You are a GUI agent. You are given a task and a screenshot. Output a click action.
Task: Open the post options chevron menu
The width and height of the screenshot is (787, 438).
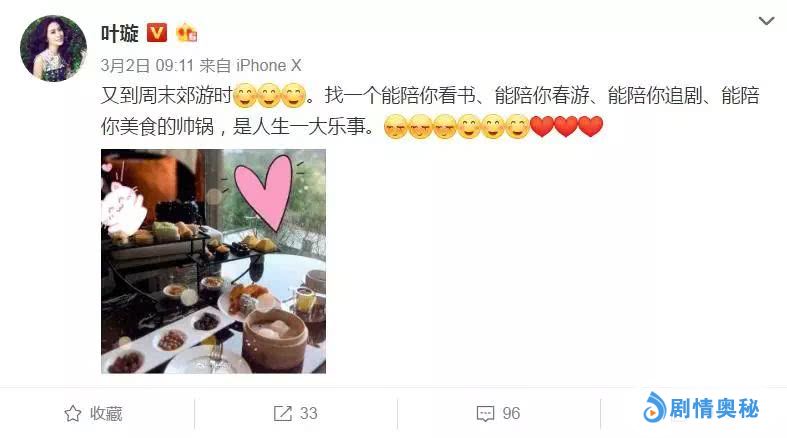(x=766, y=21)
